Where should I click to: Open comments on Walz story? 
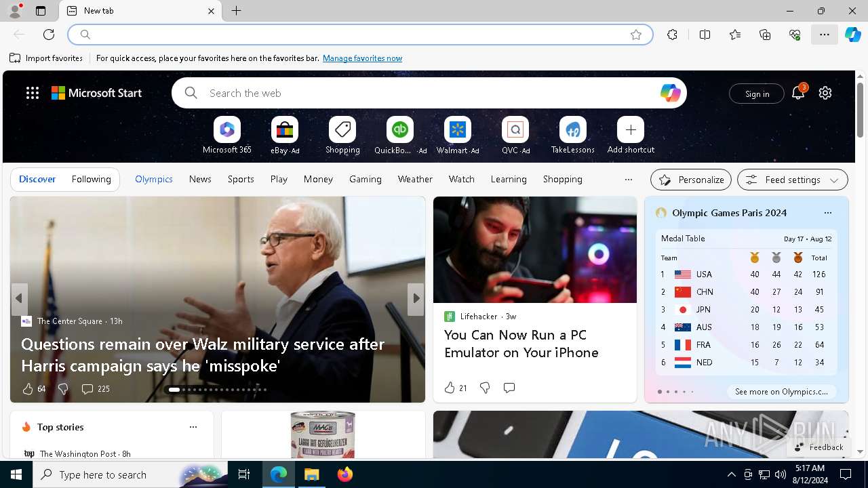96,389
